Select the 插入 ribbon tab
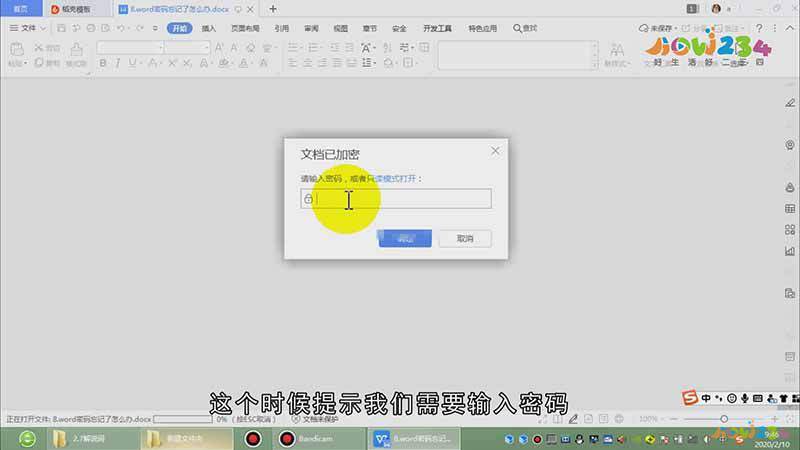The width and height of the screenshot is (800, 450). pyautogui.click(x=209, y=29)
